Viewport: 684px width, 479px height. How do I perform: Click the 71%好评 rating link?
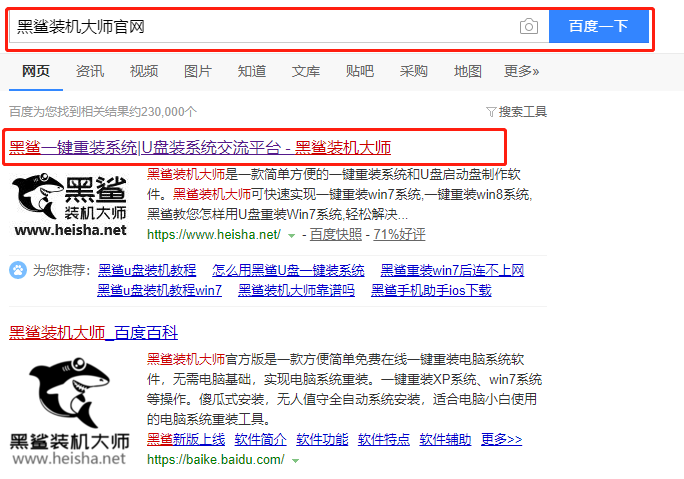(399, 235)
